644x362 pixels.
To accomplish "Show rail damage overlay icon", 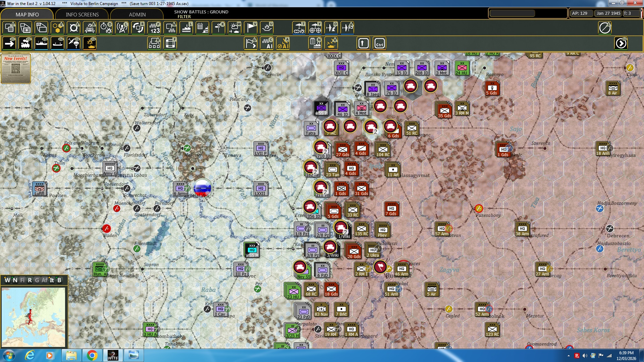I will (x=90, y=28).
